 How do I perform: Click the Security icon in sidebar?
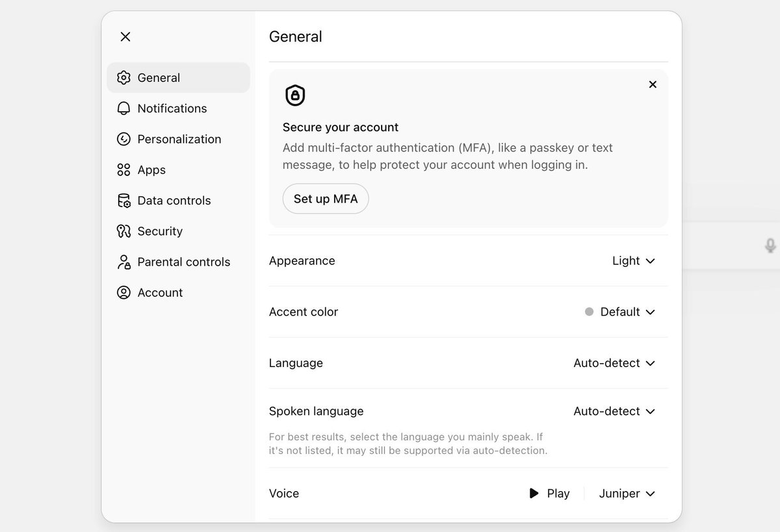coord(123,231)
